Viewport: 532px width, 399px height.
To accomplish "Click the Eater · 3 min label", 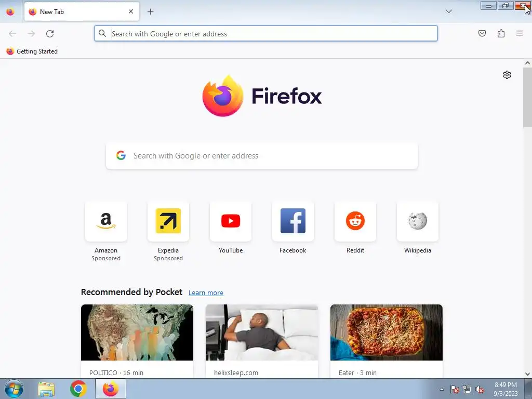I will 357,373.
